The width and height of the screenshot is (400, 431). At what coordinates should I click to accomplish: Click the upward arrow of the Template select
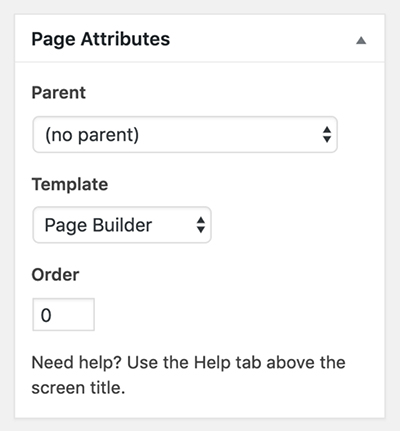click(201, 220)
